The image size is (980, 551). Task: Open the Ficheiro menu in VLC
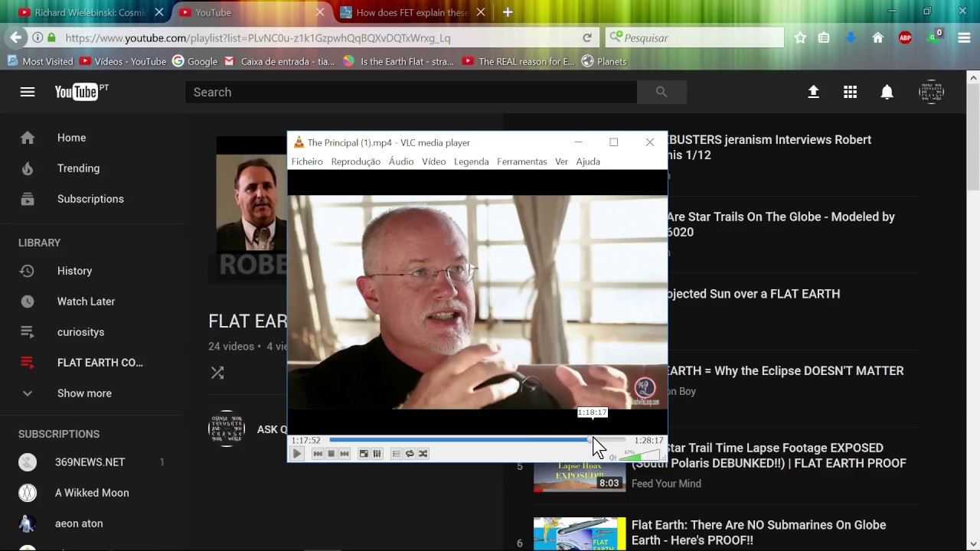(x=307, y=161)
